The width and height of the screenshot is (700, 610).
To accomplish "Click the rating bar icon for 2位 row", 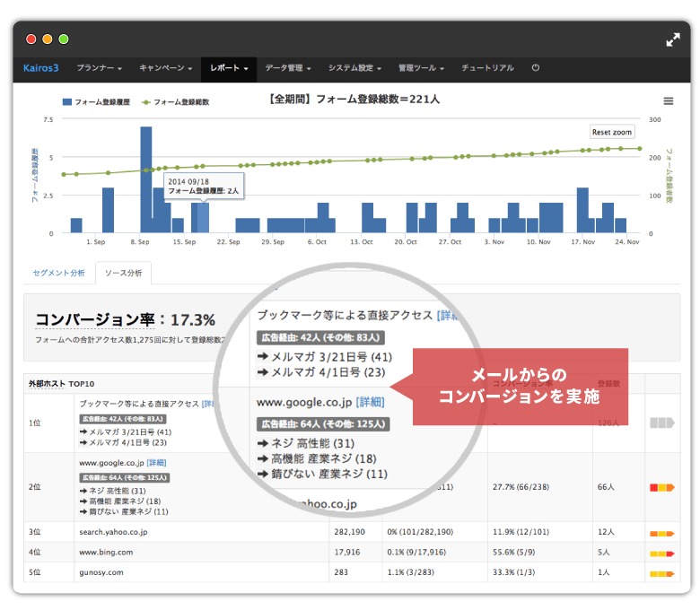I will tap(661, 487).
